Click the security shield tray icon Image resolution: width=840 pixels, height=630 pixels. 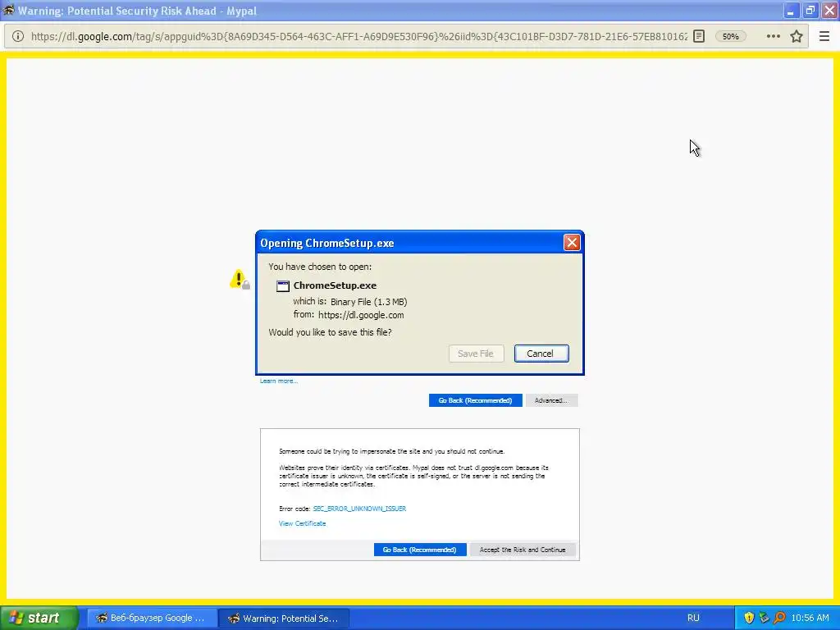click(749, 618)
